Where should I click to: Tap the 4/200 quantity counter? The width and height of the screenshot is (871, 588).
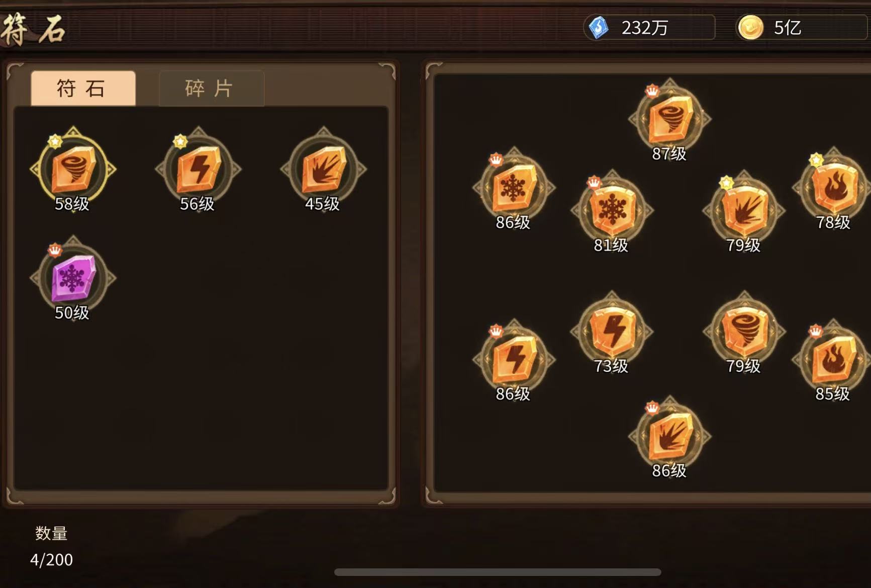(x=51, y=559)
